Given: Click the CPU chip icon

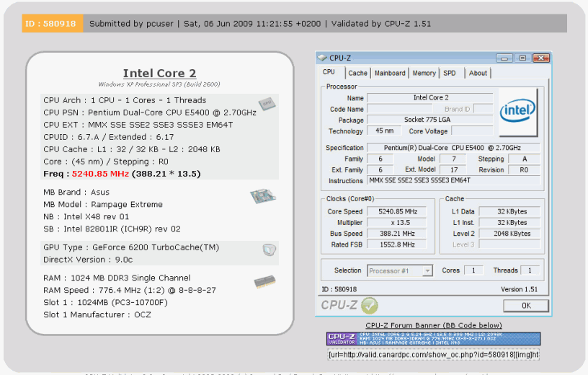Looking at the screenshot, I should click(x=267, y=103).
